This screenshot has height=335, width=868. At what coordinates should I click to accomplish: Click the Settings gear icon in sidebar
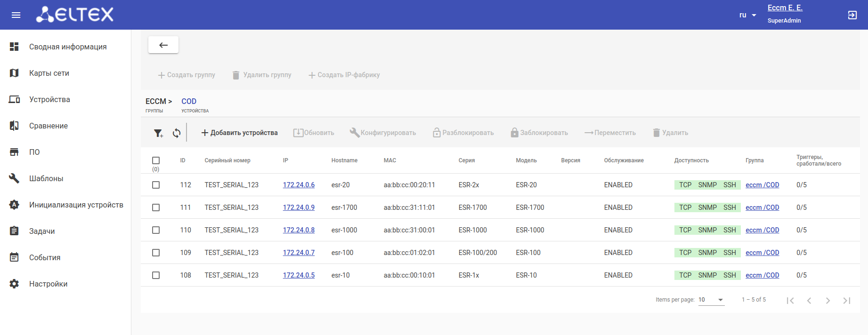[15, 284]
